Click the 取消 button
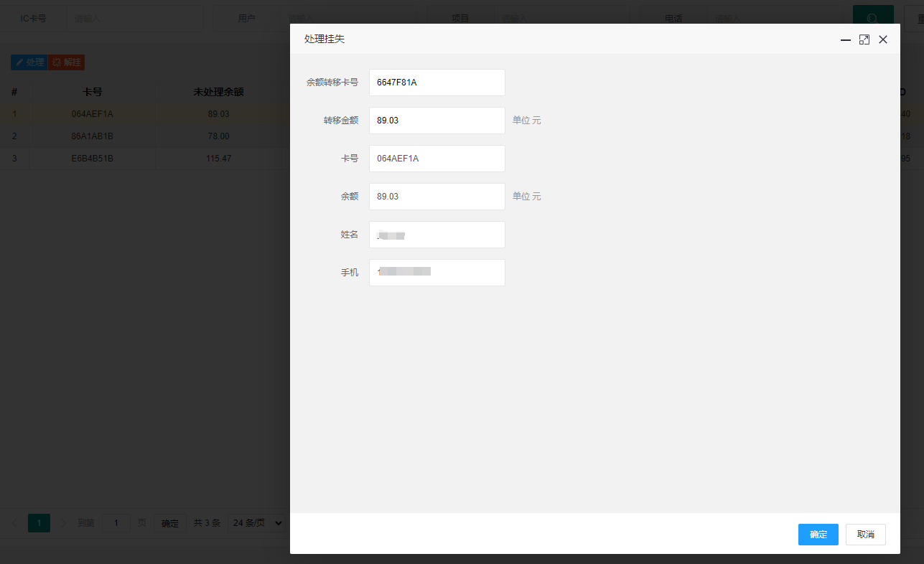This screenshot has height=564, width=924. coord(866,535)
